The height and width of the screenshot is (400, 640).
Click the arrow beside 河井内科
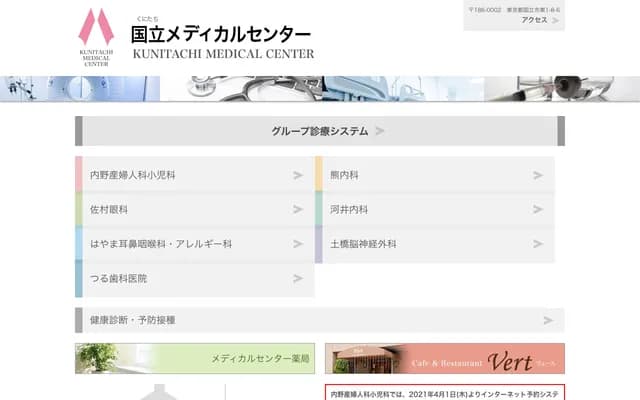pos(537,209)
